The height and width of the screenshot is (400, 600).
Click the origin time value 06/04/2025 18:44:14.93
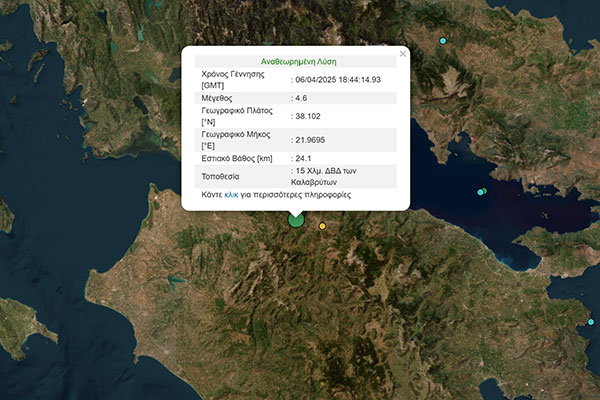pos(338,79)
